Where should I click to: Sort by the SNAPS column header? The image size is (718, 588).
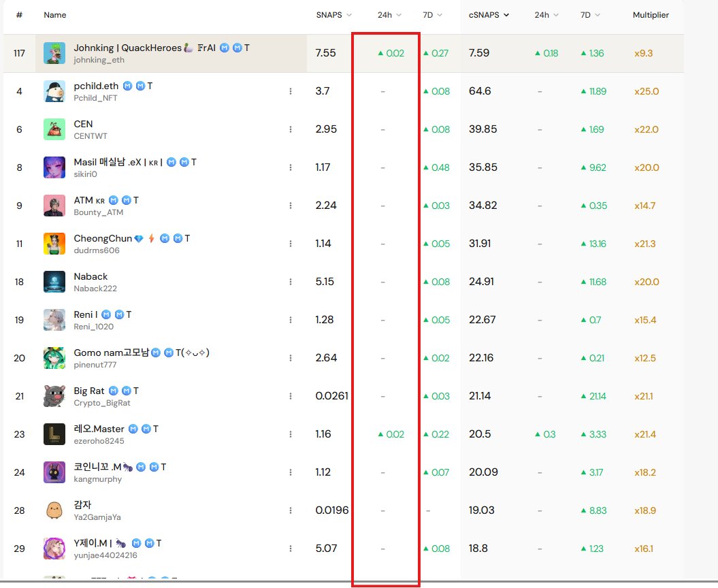pos(333,15)
